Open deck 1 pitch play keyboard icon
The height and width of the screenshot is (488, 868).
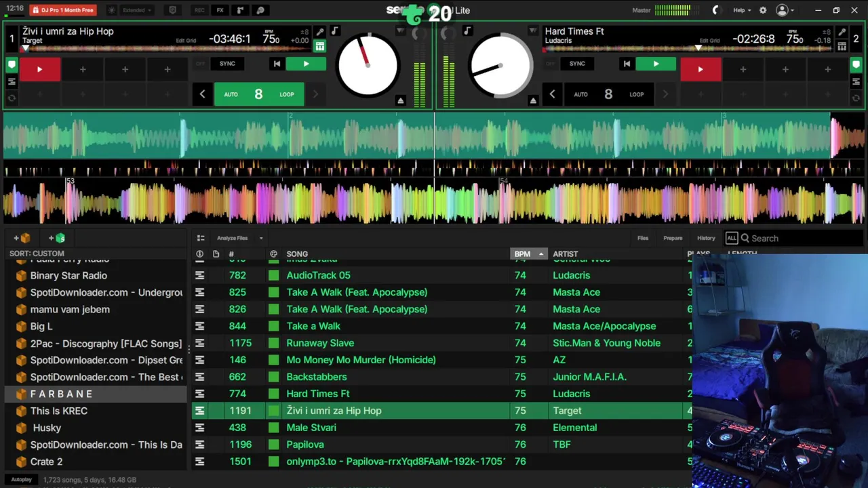(319, 46)
